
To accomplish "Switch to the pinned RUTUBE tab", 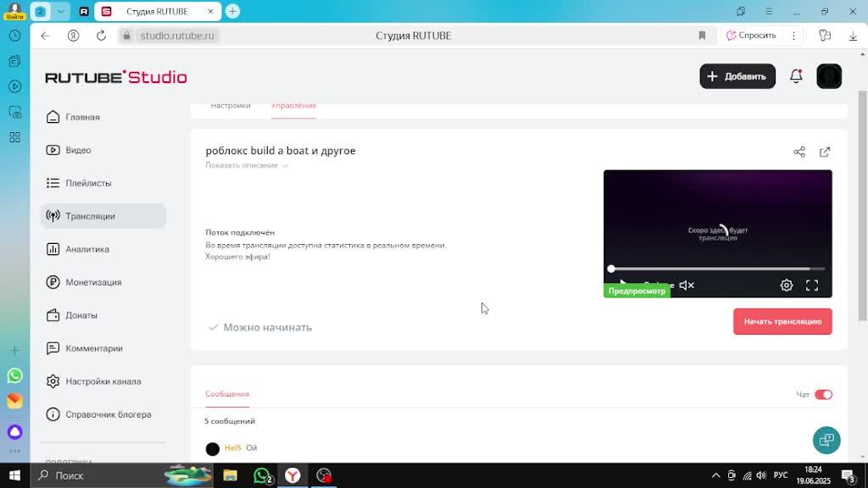I will 84,11.
